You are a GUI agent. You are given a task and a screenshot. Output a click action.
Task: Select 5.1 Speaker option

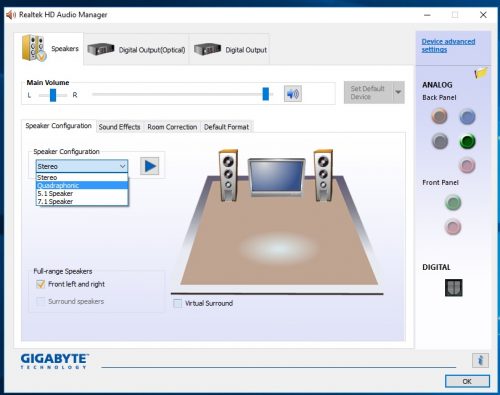point(82,193)
